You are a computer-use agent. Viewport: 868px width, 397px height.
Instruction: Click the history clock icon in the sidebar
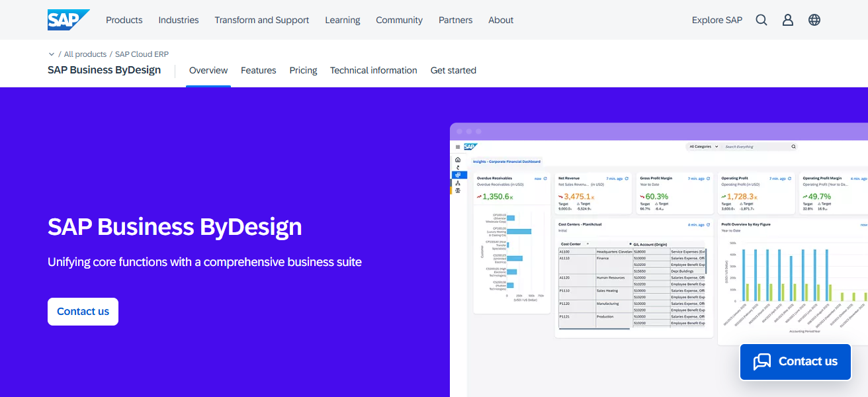[x=458, y=167]
